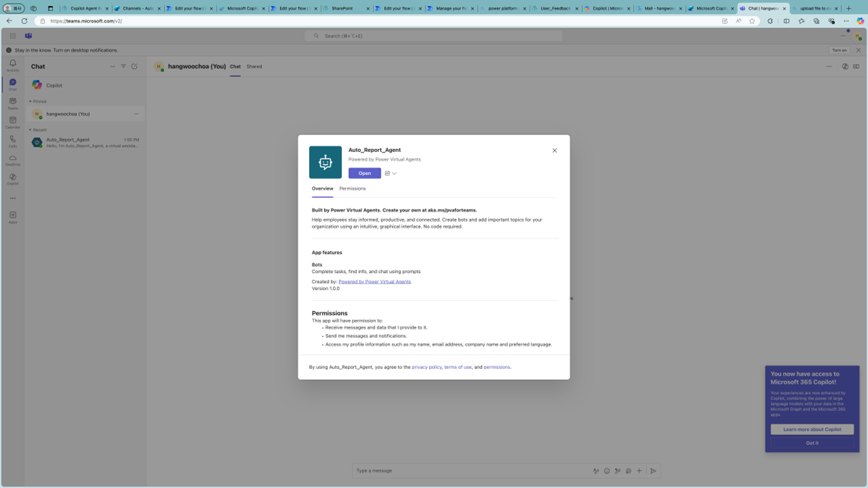Switch to the SharePoint browser tab
868x488 pixels.
pyautogui.click(x=347, y=8)
